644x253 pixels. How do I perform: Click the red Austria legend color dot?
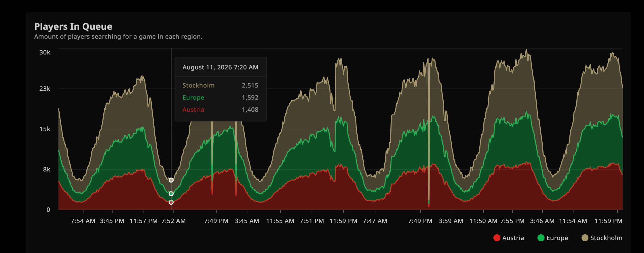[x=497, y=238]
